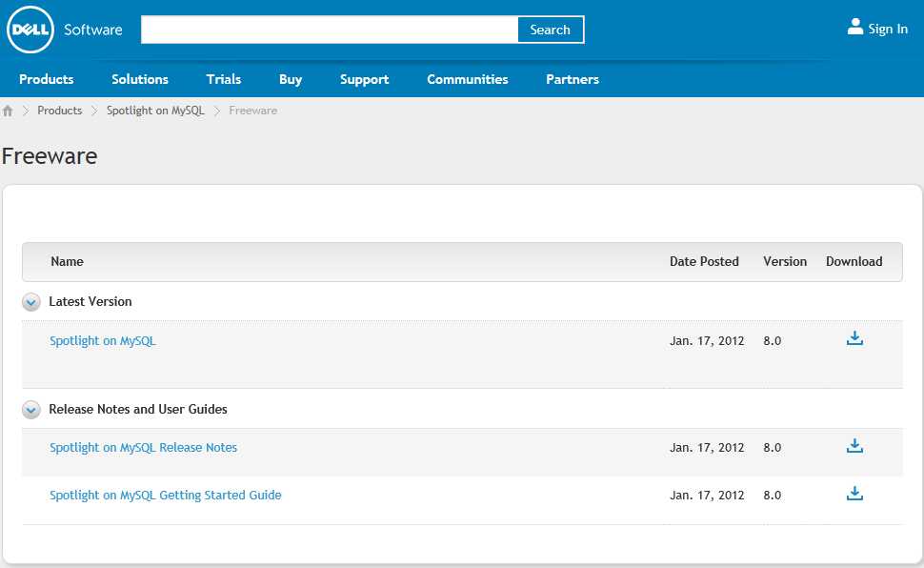
Task: Open the Support menu
Action: pos(364,79)
